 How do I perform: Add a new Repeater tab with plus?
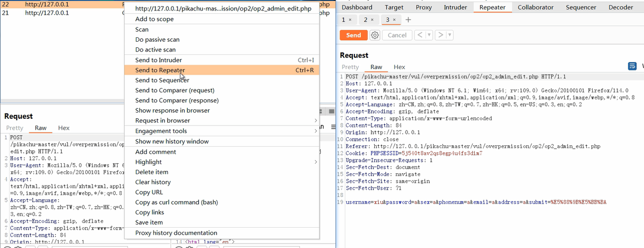pos(408,19)
